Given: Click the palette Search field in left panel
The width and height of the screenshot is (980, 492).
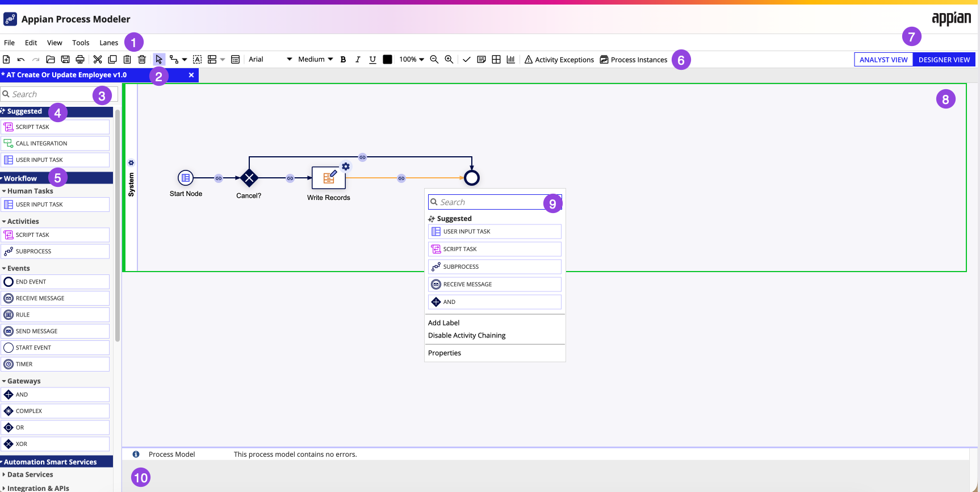Looking at the screenshot, I should point(59,94).
